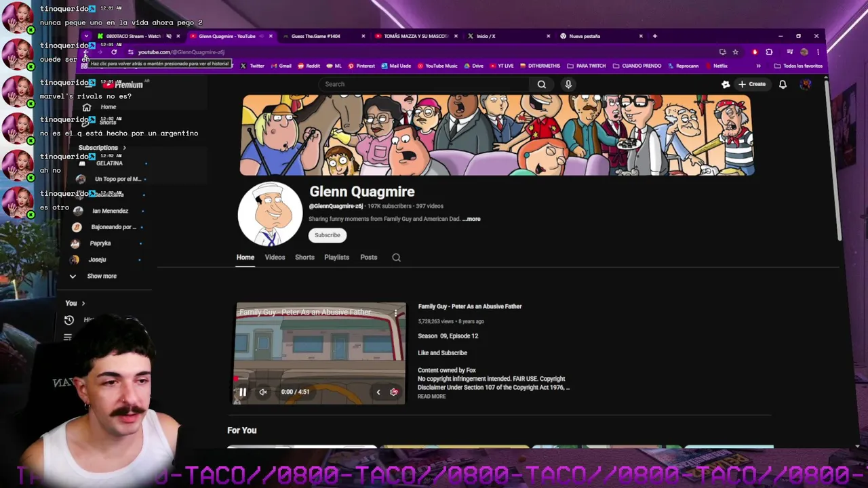Screen dimensions: 868x488
Task: Click READ MORE under the video description
Action: click(x=431, y=396)
